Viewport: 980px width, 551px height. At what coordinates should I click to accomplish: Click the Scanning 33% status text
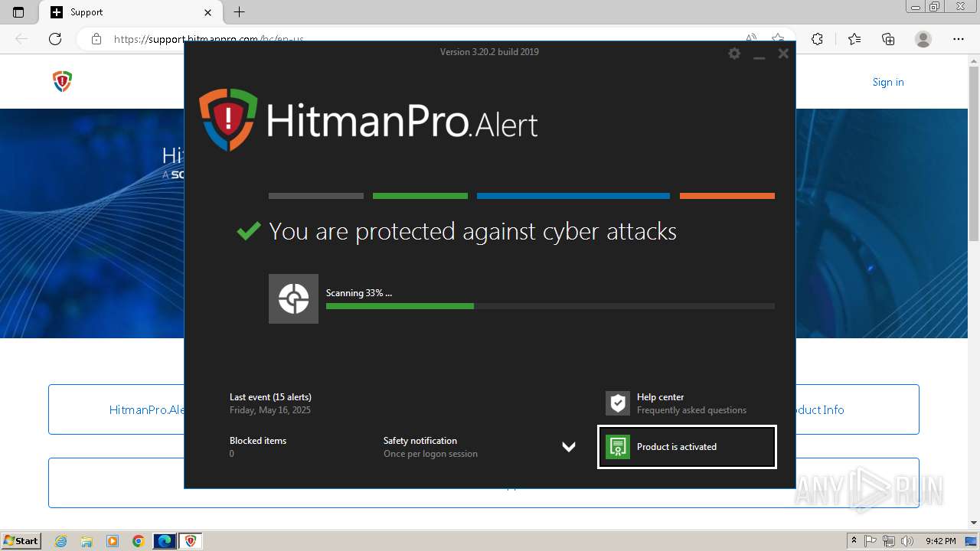click(x=359, y=293)
